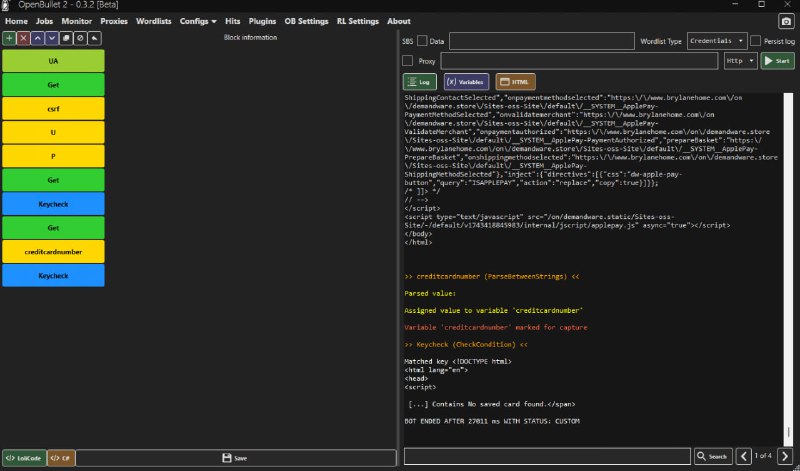This screenshot has height=471, width=800.
Task: Click the log panel vertical scrollbar
Action: [789, 269]
